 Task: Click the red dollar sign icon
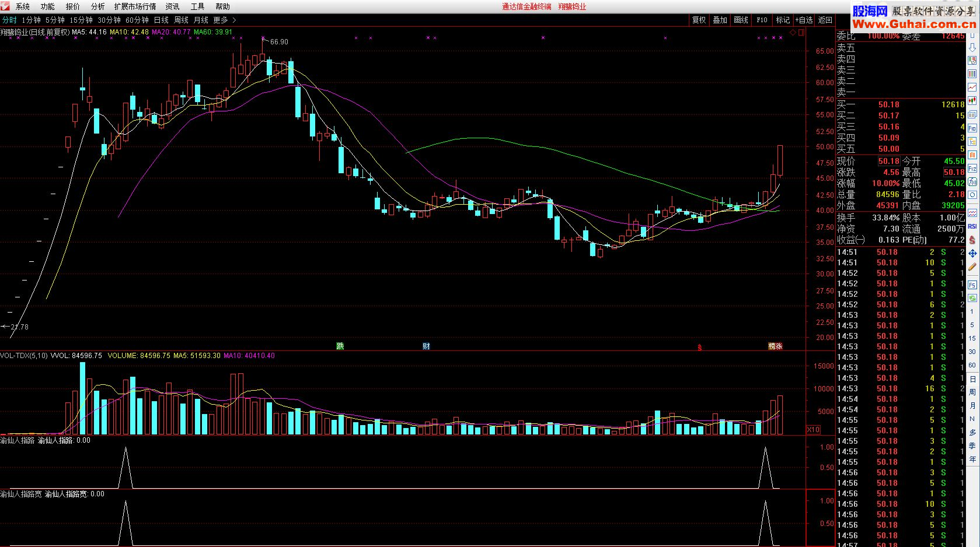pyautogui.click(x=972, y=240)
